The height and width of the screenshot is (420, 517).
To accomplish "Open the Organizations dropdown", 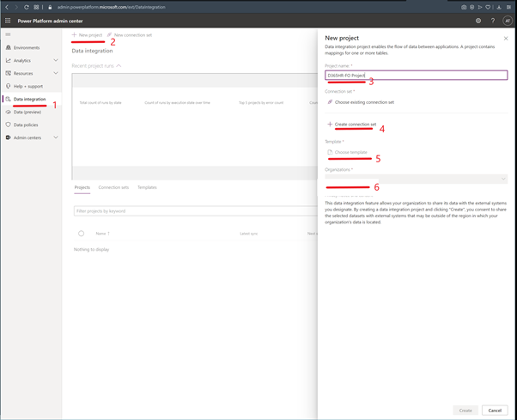I will coord(416,179).
